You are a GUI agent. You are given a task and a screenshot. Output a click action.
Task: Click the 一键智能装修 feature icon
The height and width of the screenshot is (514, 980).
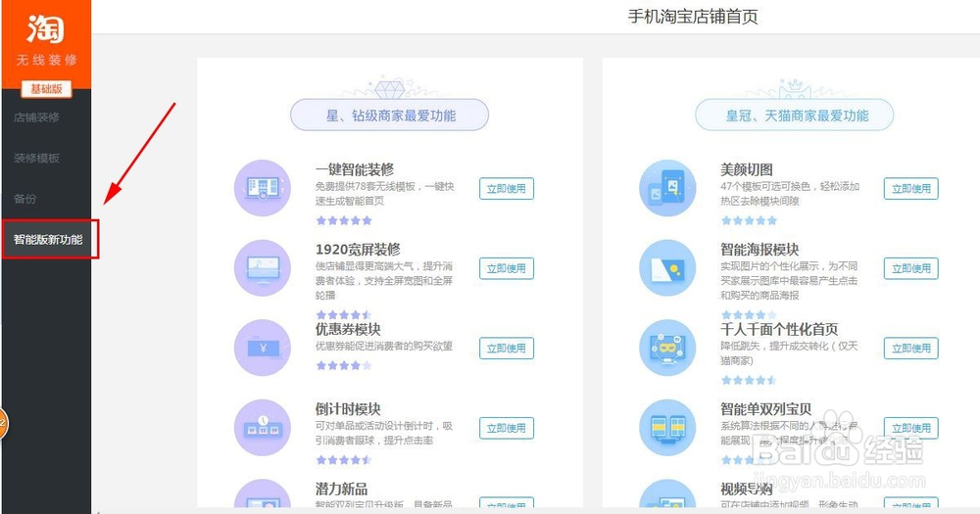[x=263, y=188]
